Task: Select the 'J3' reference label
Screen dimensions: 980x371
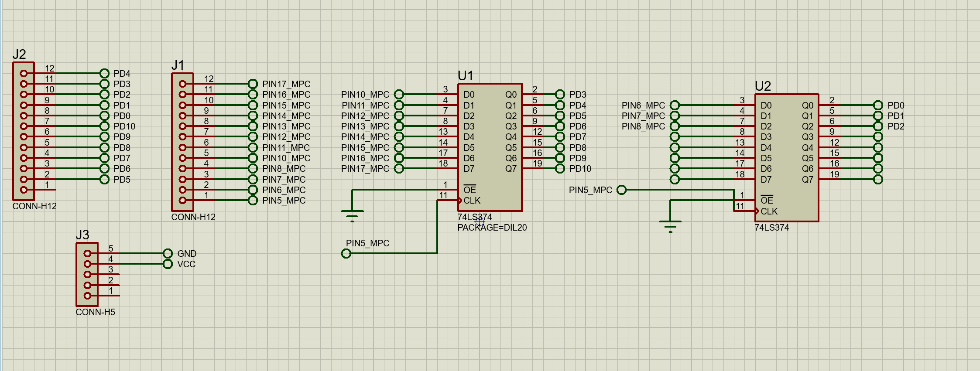Action: click(82, 235)
